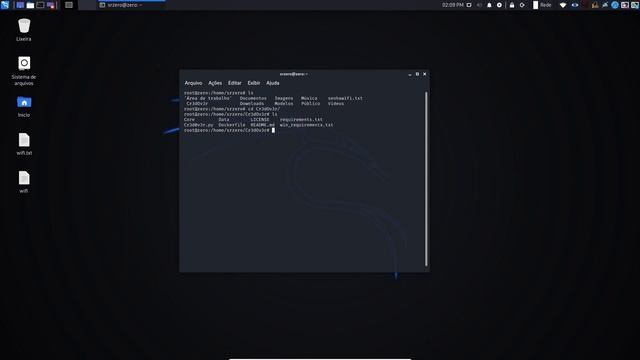Select the wifi file on desktop
Viewport: 640px width, 360px height.
pos(24,182)
